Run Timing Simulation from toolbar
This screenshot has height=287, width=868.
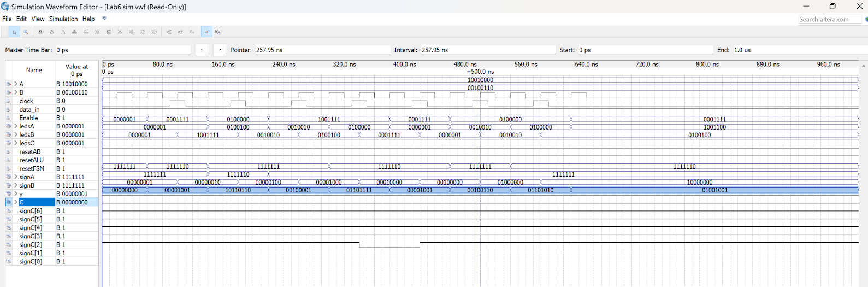click(x=180, y=32)
